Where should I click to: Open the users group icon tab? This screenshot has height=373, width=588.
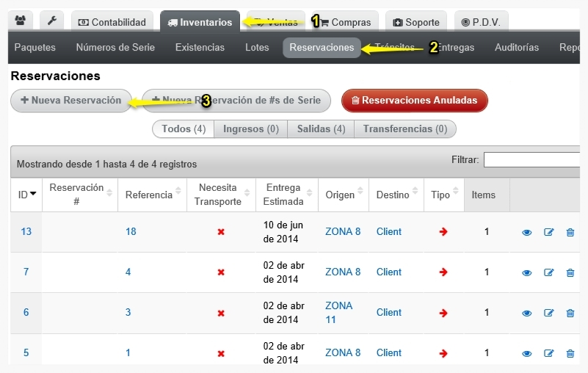coord(21,21)
